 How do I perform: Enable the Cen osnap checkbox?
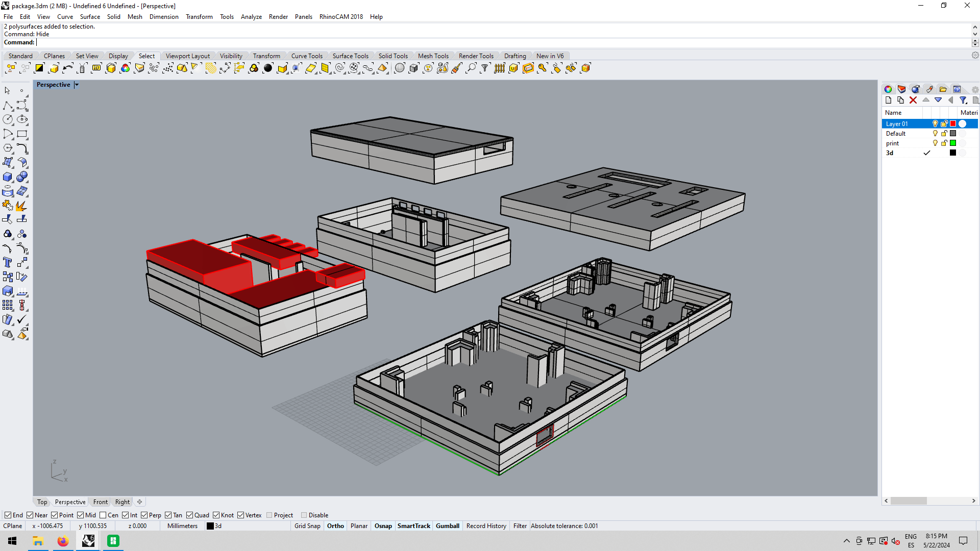coord(103,515)
